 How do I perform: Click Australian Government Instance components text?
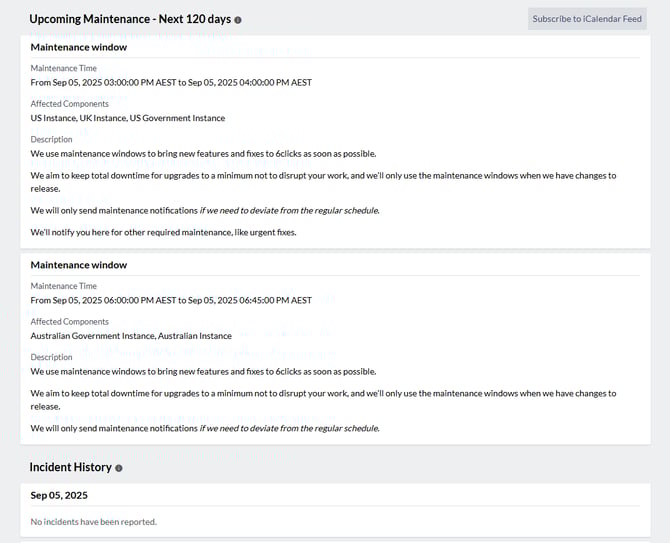click(x=131, y=336)
